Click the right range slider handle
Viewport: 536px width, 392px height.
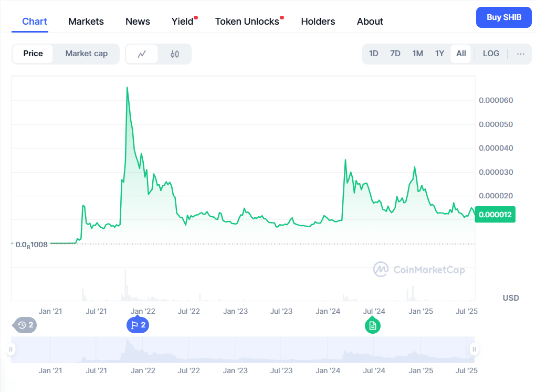(474, 349)
